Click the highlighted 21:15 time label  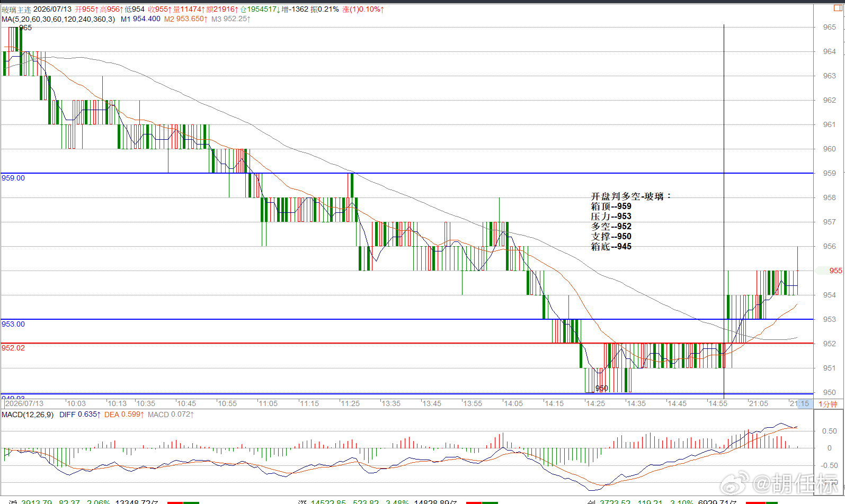799,403
